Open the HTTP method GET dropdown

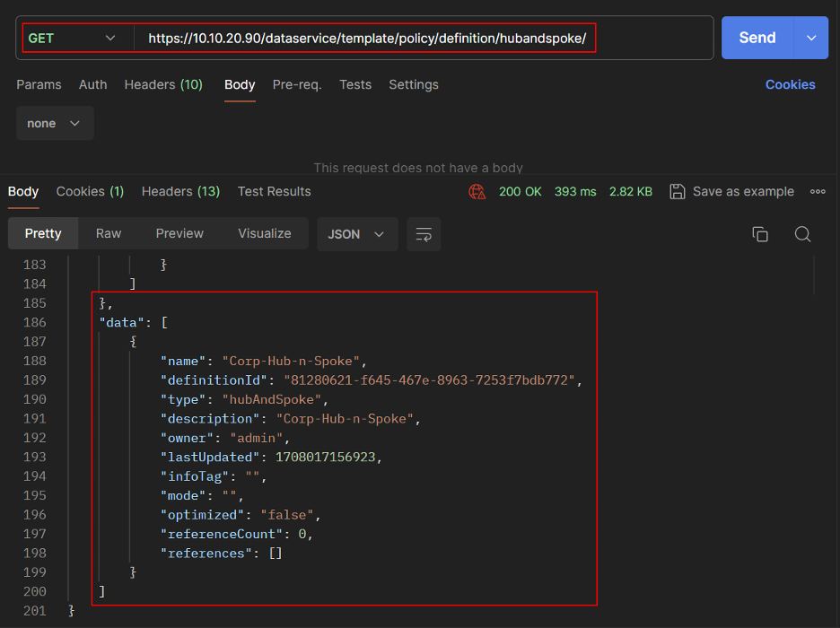pyautogui.click(x=74, y=38)
